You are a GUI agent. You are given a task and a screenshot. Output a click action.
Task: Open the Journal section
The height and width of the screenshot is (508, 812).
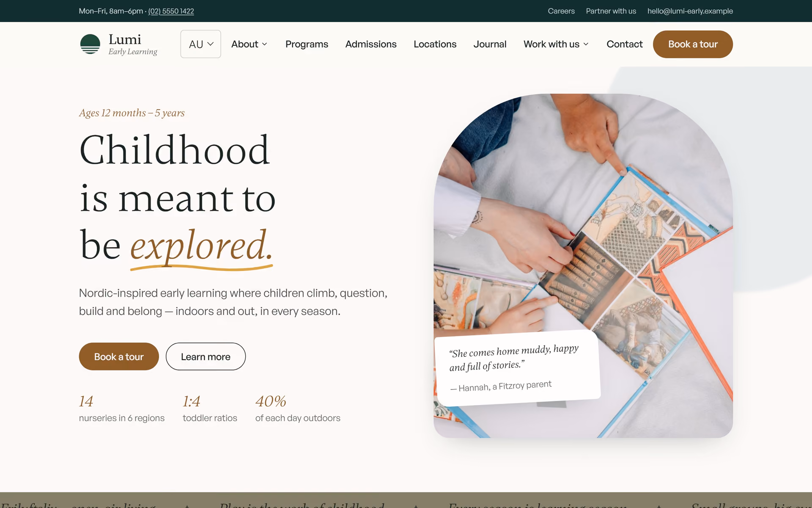tap(490, 44)
